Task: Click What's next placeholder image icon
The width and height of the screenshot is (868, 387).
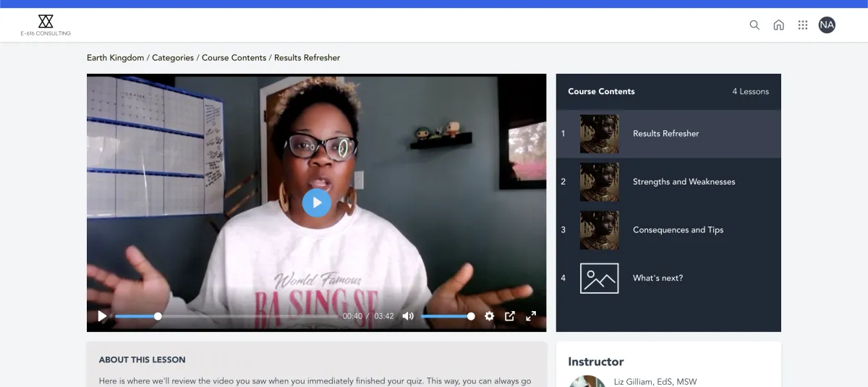Action: click(600, 278)
